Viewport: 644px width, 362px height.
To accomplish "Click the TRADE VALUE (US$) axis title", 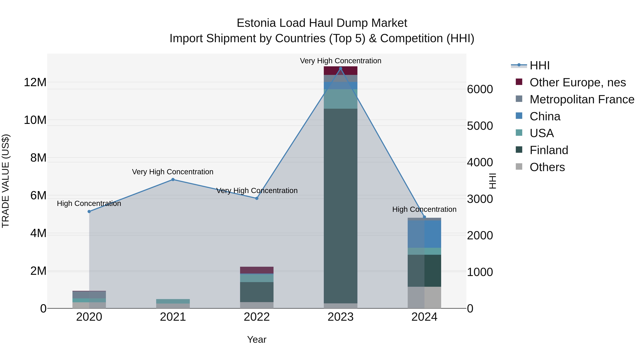I will point(6,181).
